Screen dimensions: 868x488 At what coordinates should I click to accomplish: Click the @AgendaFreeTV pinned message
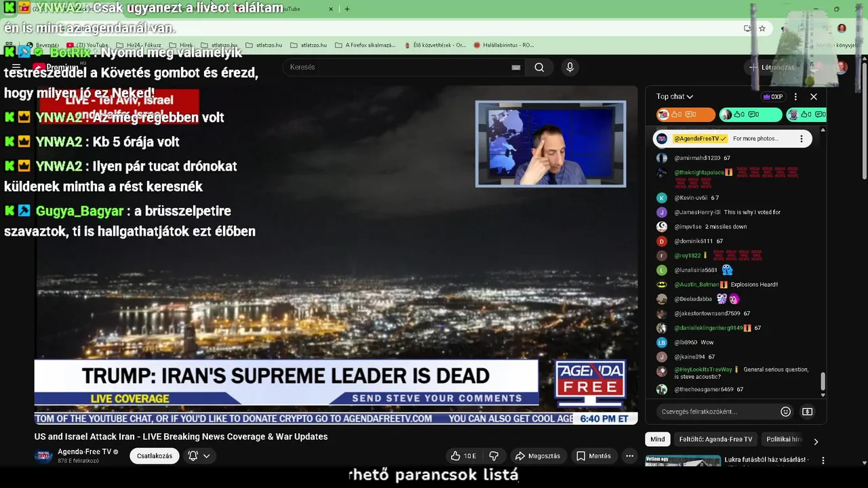coord(732,139)
